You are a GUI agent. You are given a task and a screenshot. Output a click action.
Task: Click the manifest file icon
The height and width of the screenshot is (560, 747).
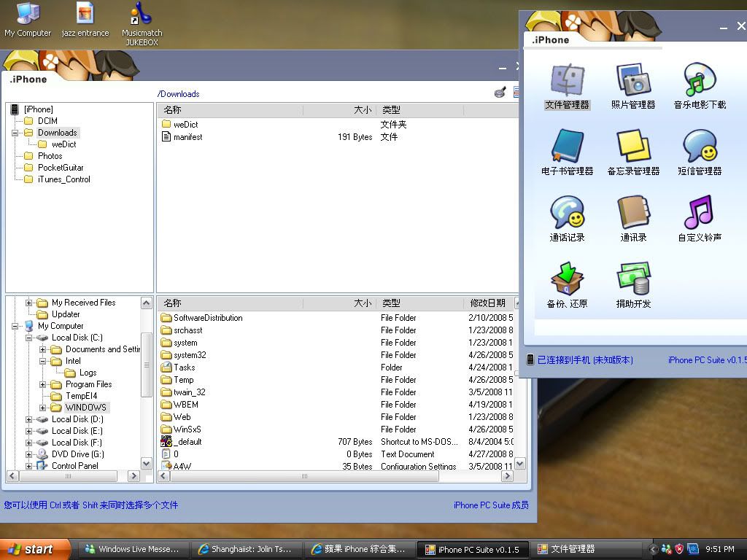(166, 136)
